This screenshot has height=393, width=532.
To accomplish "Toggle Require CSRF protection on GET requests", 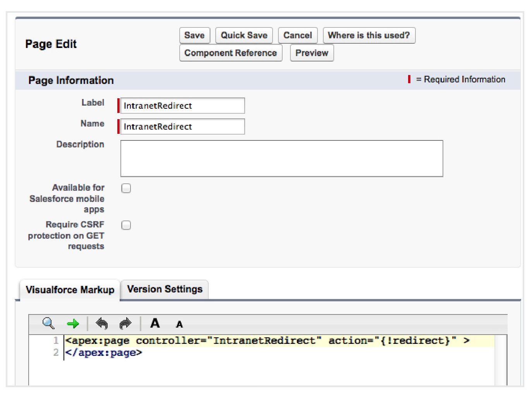I will tap(126, 226).
